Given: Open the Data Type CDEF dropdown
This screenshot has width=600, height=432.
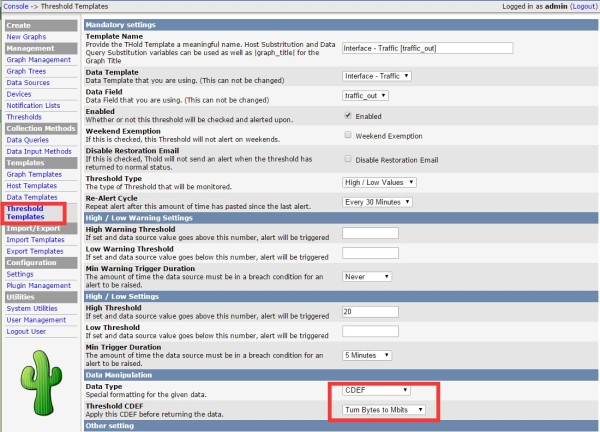Looking at the screenshot, I should click(376, 390).
